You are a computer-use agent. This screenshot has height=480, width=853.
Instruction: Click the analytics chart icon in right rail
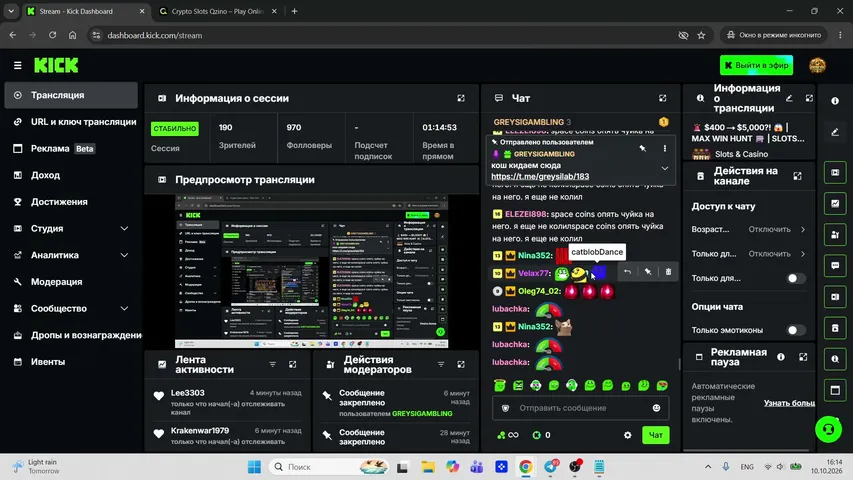(x=835, y=204)
